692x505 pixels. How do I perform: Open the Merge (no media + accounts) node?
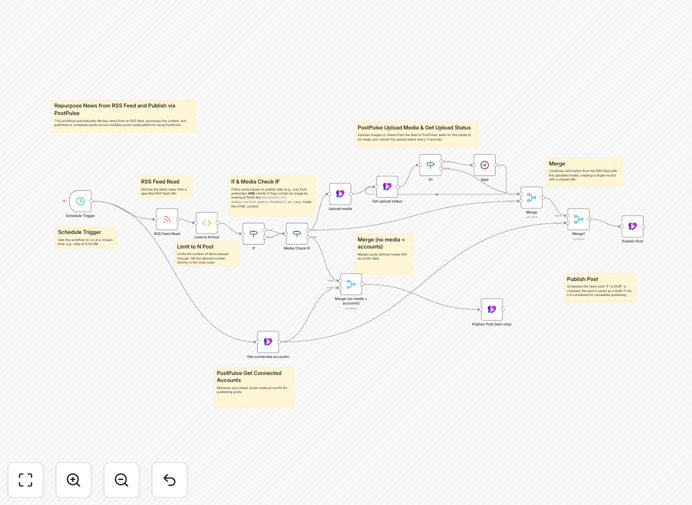351,284
